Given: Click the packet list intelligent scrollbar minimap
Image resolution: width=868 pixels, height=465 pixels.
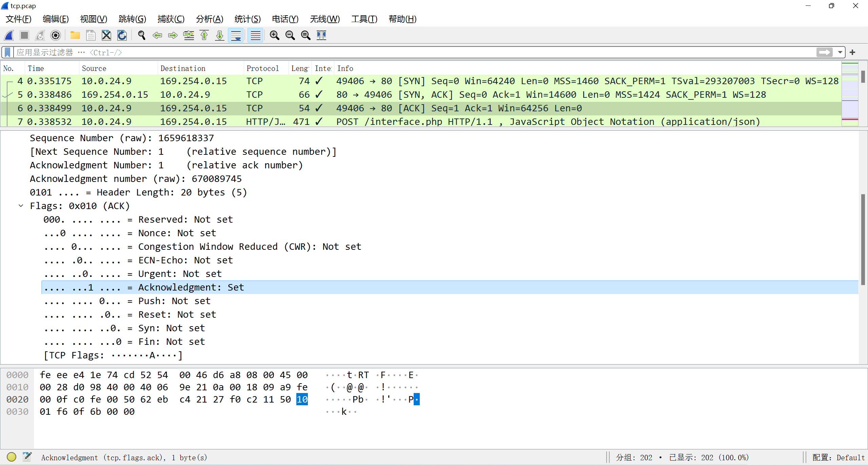Looking at the screenshot, I should pos(850,94).
